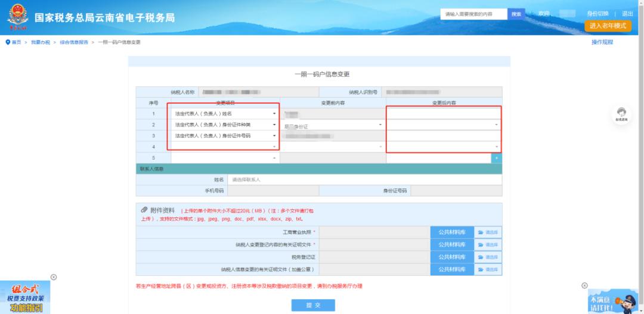The image size is (644, 314).
Task: Close the 组合式税费支持政策 floating banner
Action: coord(54,277)
